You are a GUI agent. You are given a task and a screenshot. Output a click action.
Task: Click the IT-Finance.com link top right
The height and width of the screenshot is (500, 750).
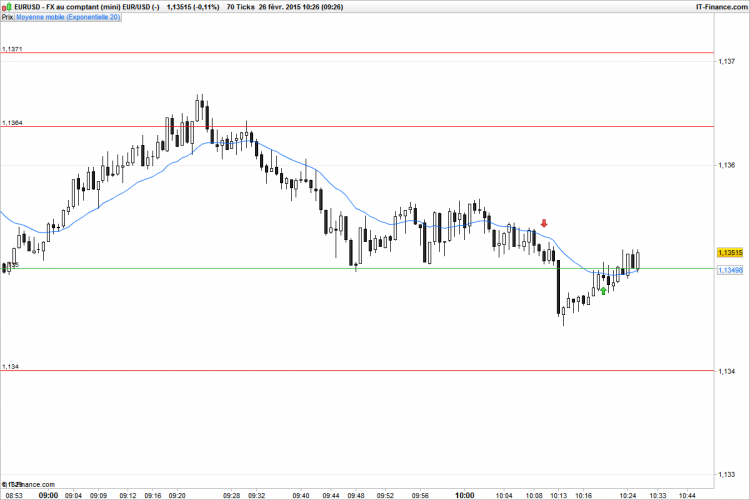pos(721,7)
